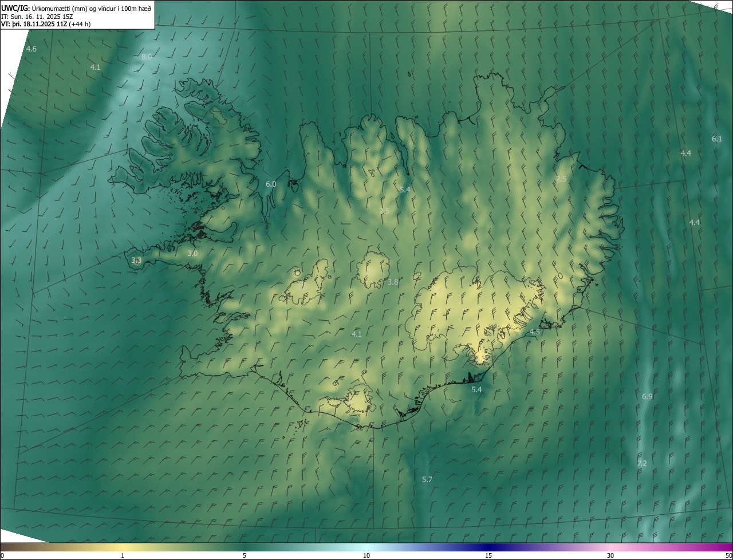Click the 30 mark on the color scale

pyautogui.click(x=610, y=556)
